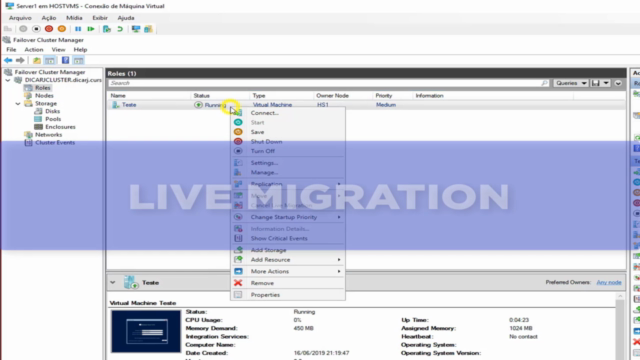The height and width of the screenshot is (360, 640).
Task: Click the orange Save state toolbar icon
Action: point(62,29)
